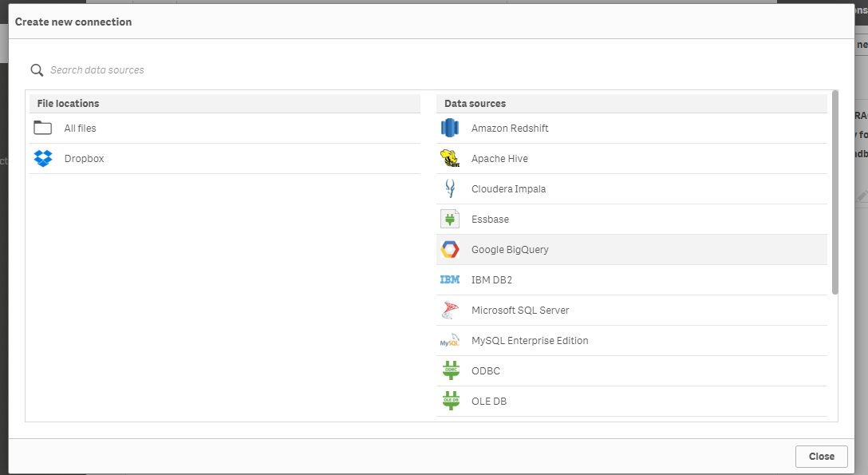Image resolution: width=868 pixels, height=475 pixels.
Task: Open the Dropbox logo icon
Action: [43, 158]
